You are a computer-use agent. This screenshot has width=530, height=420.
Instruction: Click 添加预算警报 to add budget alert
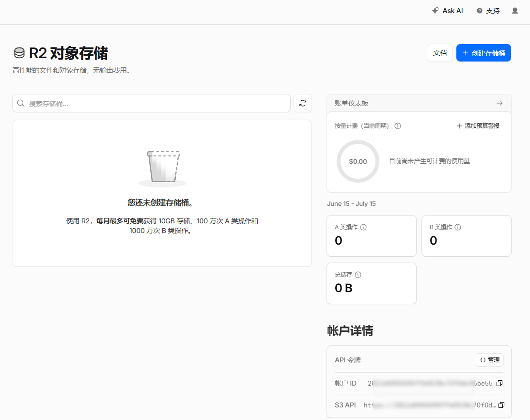[478, 126]
